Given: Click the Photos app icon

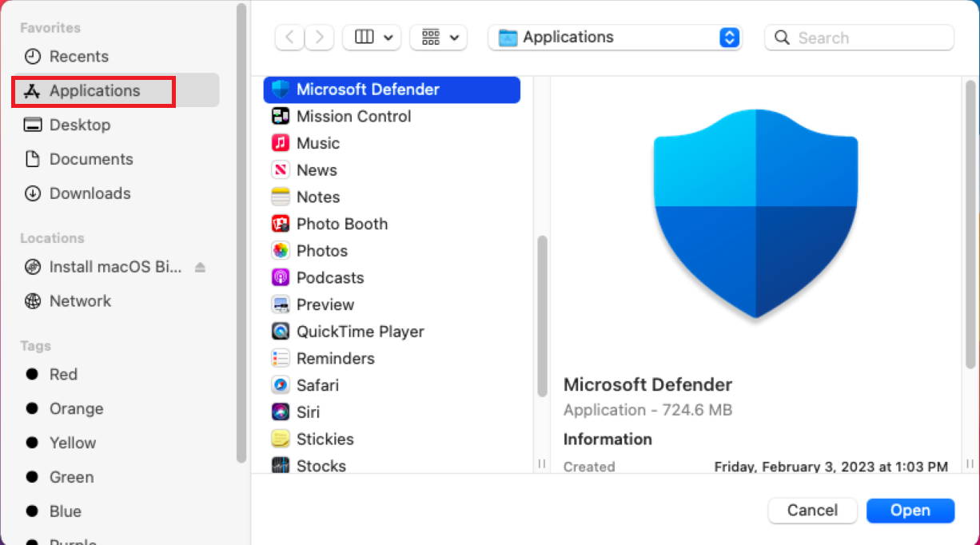Looking at the screenshot, I should (x=280, y=251).
